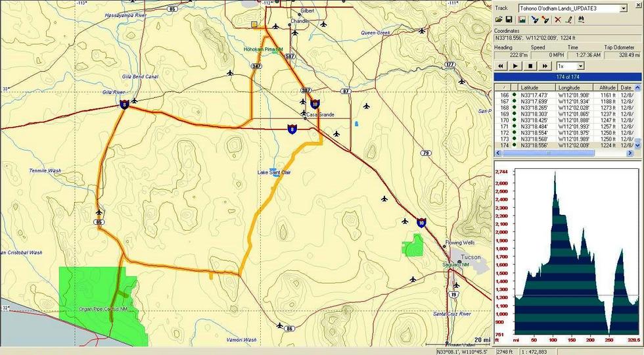
Task: Click the I-10 shield above Casa Grande
Action: pyautogui.click(x=315, y=103)
